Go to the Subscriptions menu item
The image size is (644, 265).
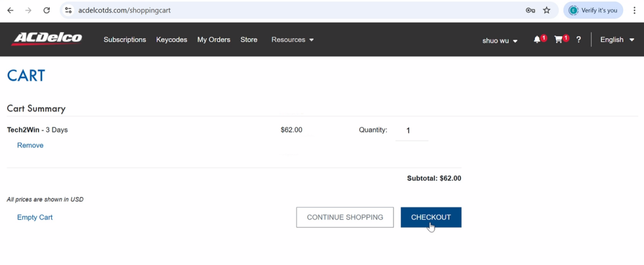tap(124, 40)
